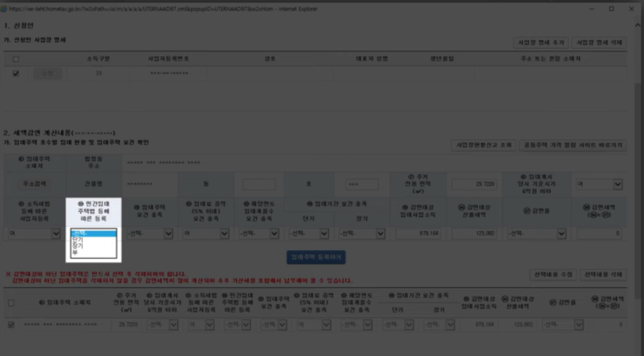Open the 장기 임대기간 dropdown in the form
Screen dimensions: 644x356
(361, 233)
